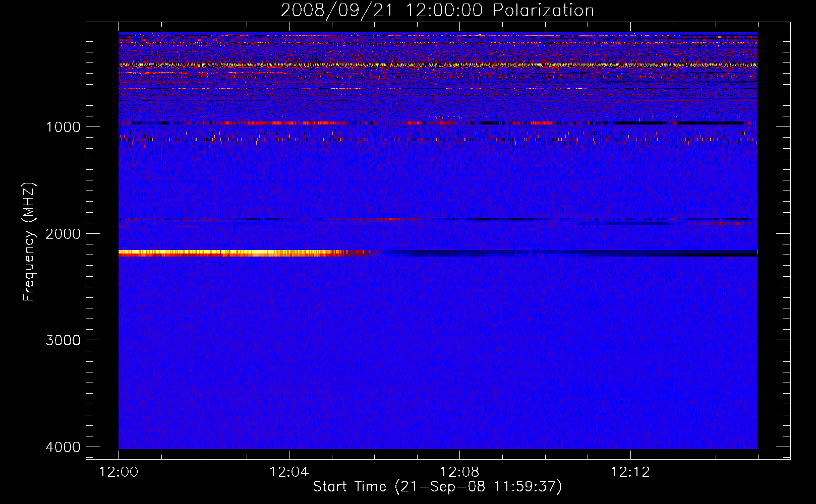The height and width of the screenshot is (504, 816).
Task: Click the plot title "2008/09/21 12:00:00 Polarization"
Action: click(x=437, y=11)
